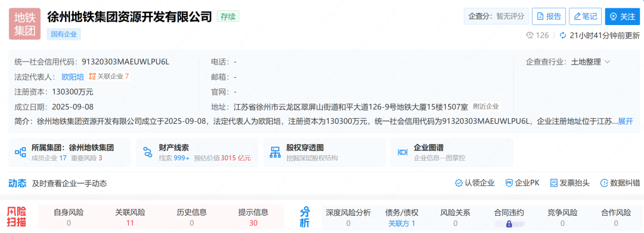This screenshot has height=233, width=644.
Task: Open 深度风险分析 item
Action: coord(348,217)
